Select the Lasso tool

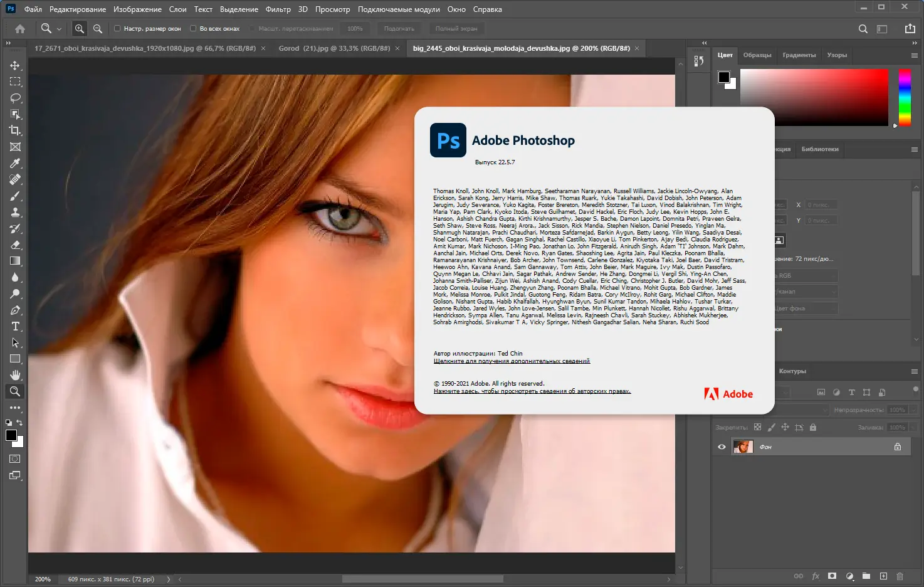click(14, 98)
